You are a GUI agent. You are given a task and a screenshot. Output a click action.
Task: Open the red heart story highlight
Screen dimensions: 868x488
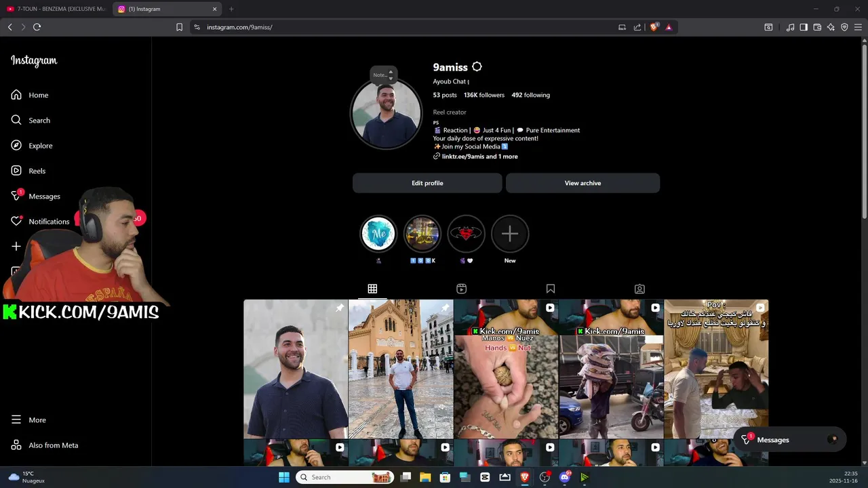[x=466, y=234]
